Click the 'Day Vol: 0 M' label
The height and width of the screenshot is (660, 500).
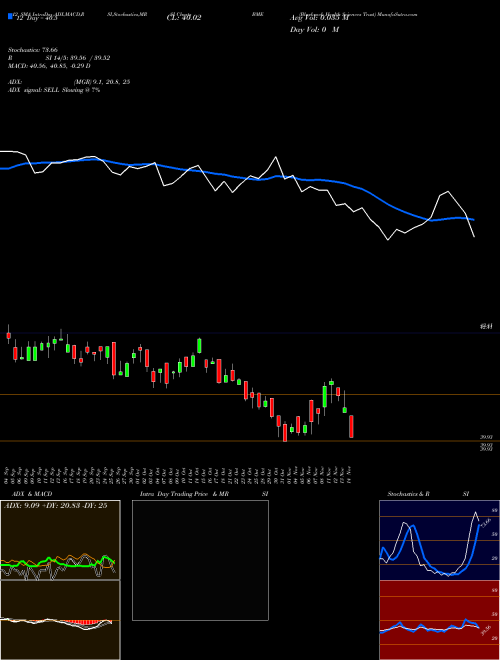click(314, 29)
